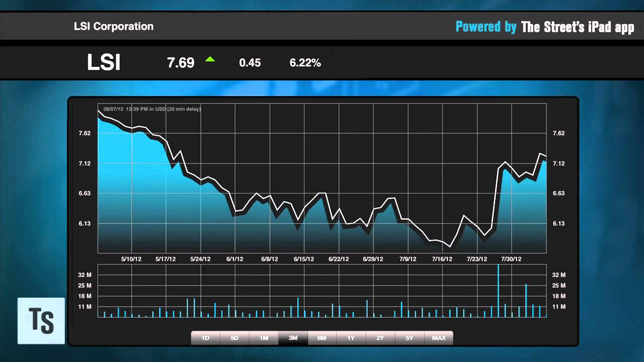
Task: Click the 5/10/12 date axis label
Action: tap(131, 259)
